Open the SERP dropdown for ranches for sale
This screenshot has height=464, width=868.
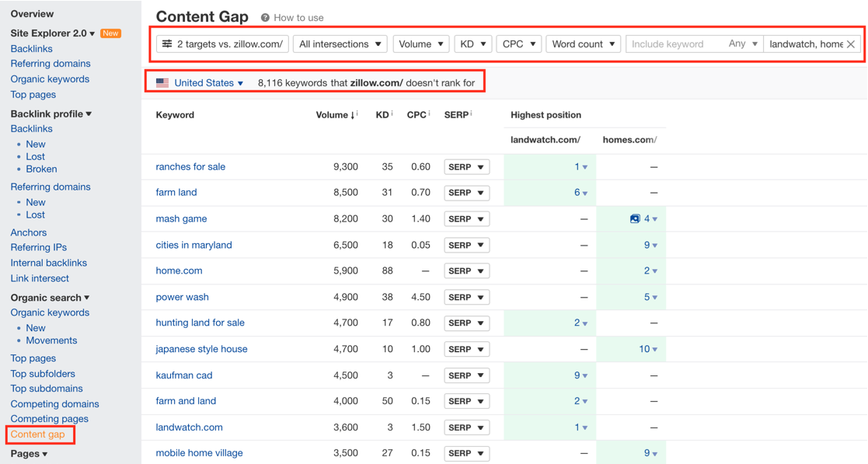point(467,166)
